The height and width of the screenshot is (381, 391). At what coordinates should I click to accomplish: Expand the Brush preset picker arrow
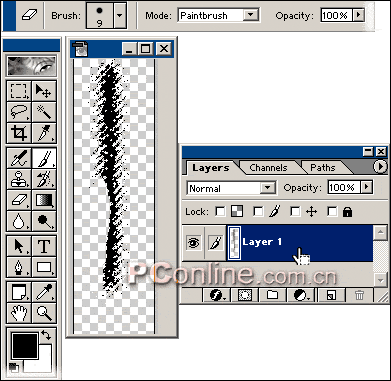(x=120, y=15)
